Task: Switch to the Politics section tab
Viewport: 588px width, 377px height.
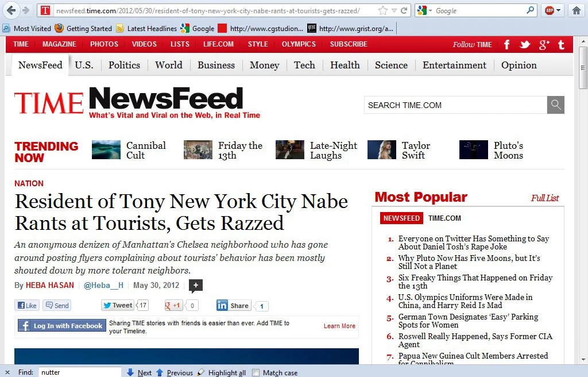Action: click(x=124, y=65)
